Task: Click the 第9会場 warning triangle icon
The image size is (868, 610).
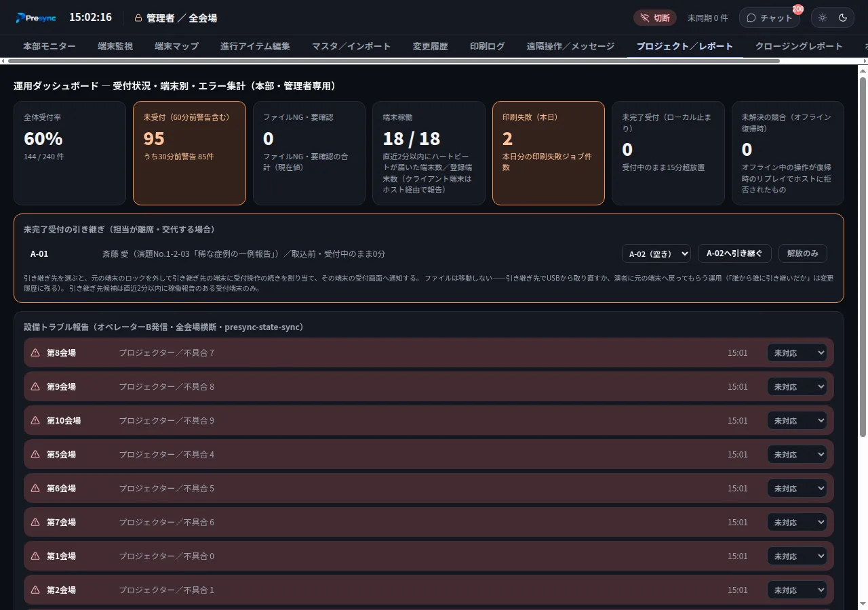Action: pyautogui.click(x=35, y=386)
